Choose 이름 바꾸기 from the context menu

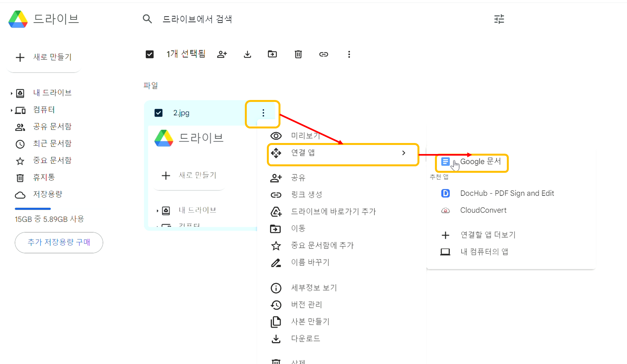pyautogui.click(x=310, y=262)
